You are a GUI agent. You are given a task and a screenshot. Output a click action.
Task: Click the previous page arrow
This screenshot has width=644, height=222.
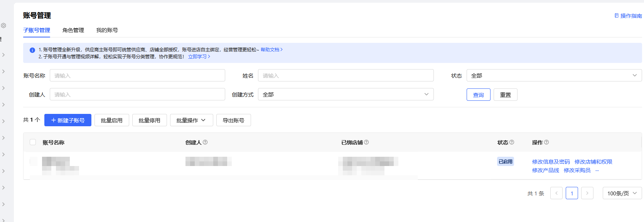[x=556, y=193]
